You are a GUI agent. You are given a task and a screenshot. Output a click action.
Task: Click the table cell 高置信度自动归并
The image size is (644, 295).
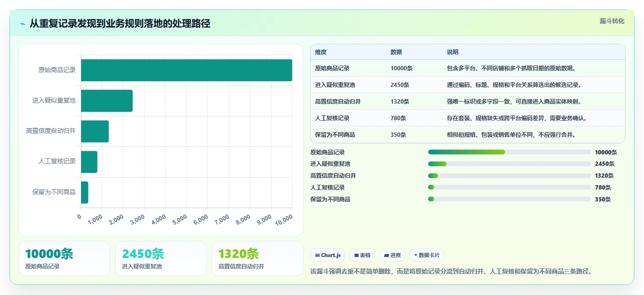tap(338, 102)
